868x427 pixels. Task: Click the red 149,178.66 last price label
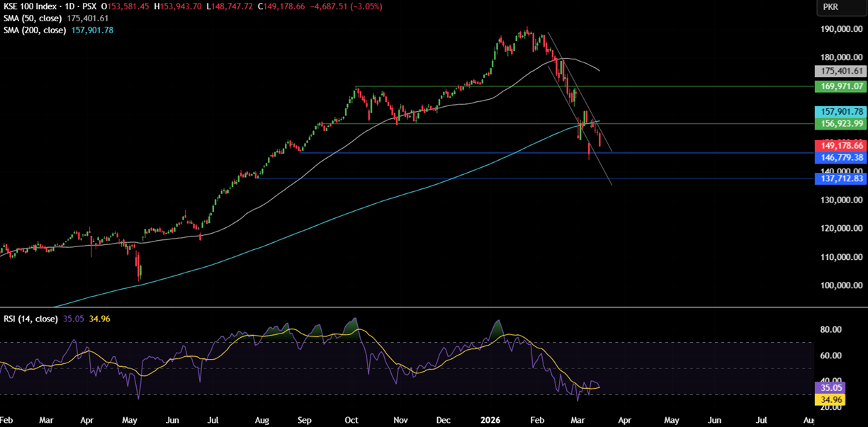tap(840, 145)
